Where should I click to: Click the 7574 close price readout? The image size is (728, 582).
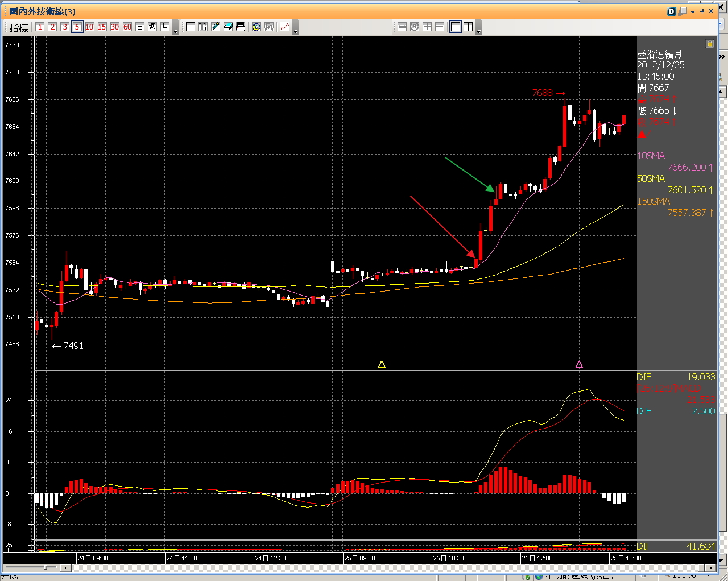click(x=656, y=122)
